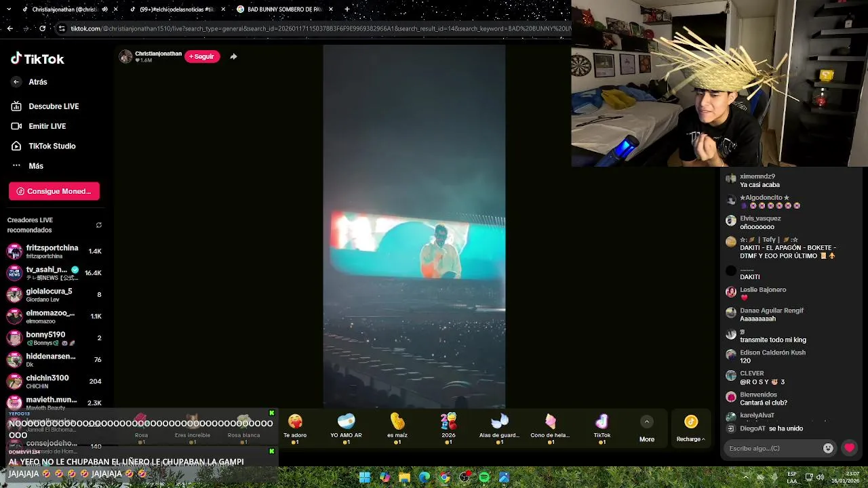Open File Explorer from the taskbar
This screenshot has width=868, height=488.
404,477
